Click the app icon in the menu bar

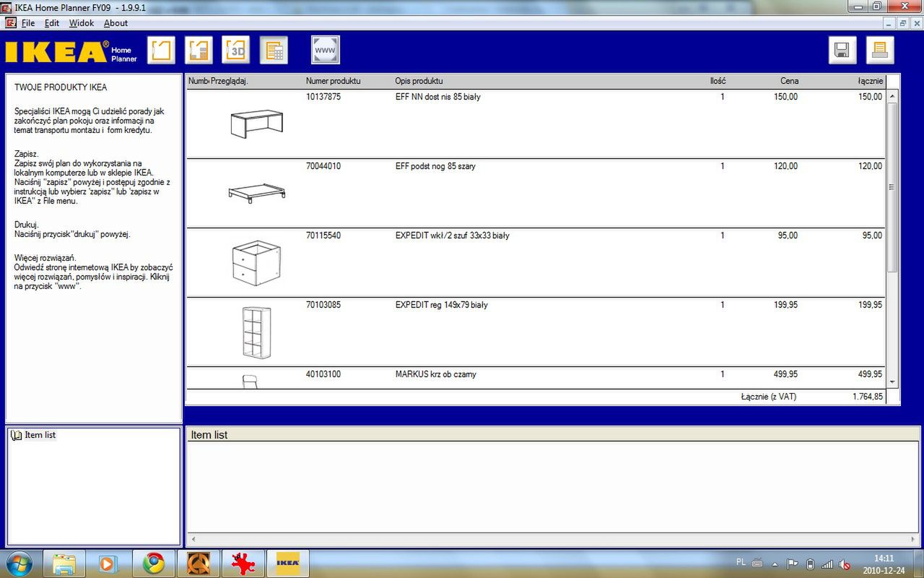coord(11,23)
